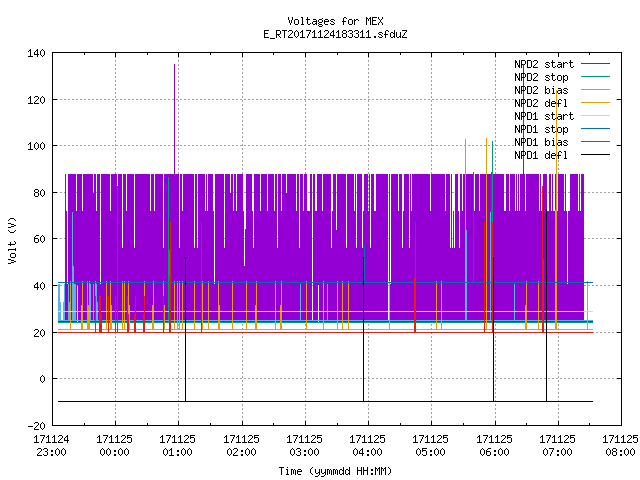The width and height of the screenshot is (640, 480).
Task: Click the 171125 08:00 time tick label
Action: click(x=620, y=446)
